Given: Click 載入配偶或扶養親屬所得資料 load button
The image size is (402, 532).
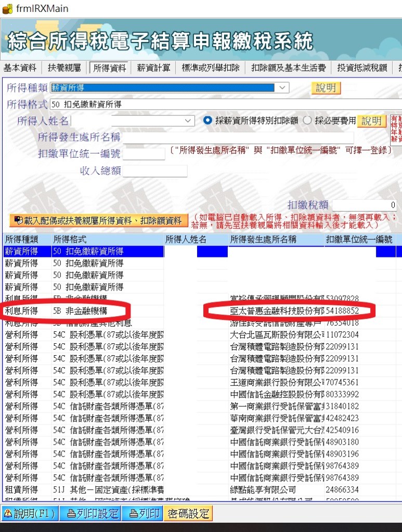Looking at the screenshot, I should 99,220.
